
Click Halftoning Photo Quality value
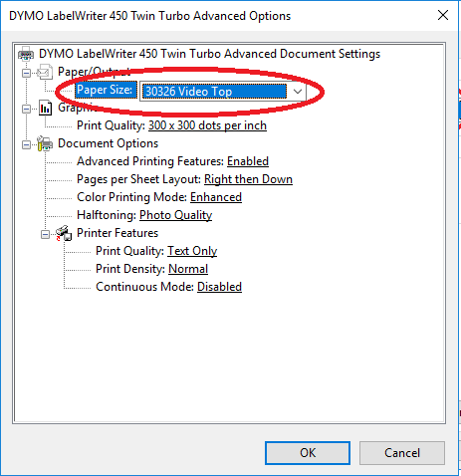tap(175, 215)
